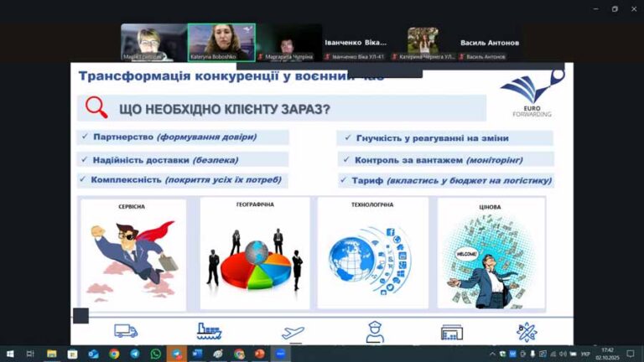Open Google Chrome from the taskbar

(x=114, y=354)
